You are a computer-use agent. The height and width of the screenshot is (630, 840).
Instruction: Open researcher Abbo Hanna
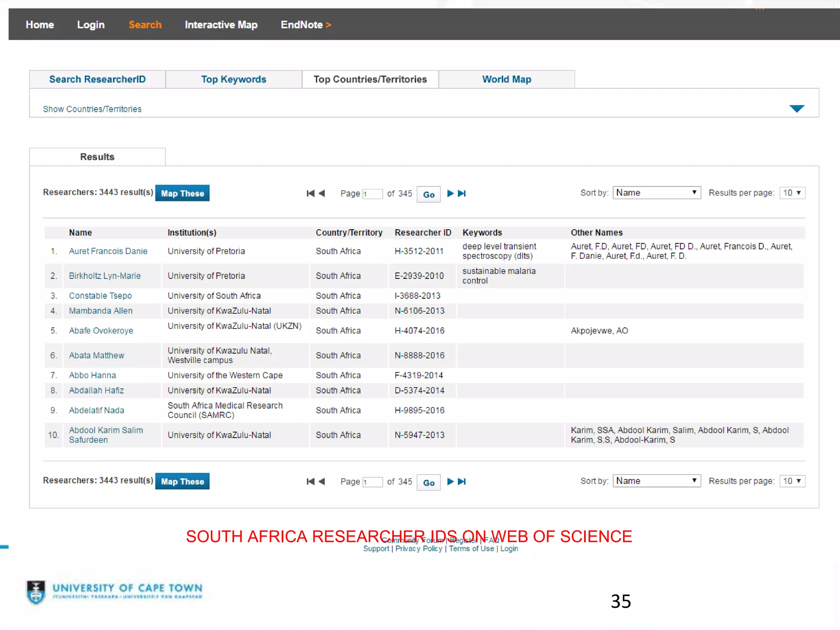[x=92, y=375]
